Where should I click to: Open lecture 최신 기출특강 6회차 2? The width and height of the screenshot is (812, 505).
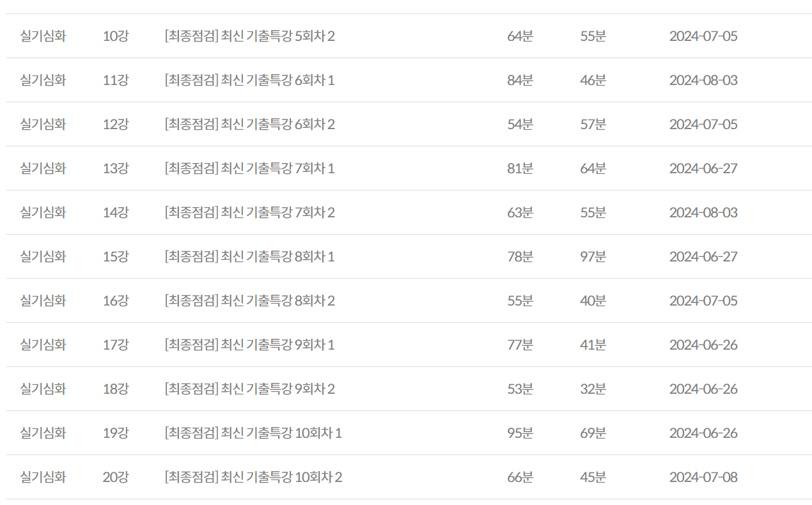(x=249, y=124)
